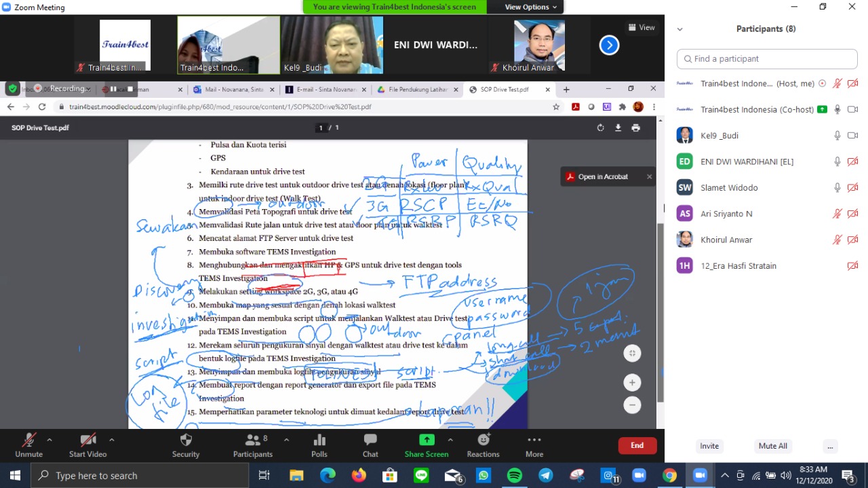
Task: Click the Find a participant field
Action: (766, 59)
